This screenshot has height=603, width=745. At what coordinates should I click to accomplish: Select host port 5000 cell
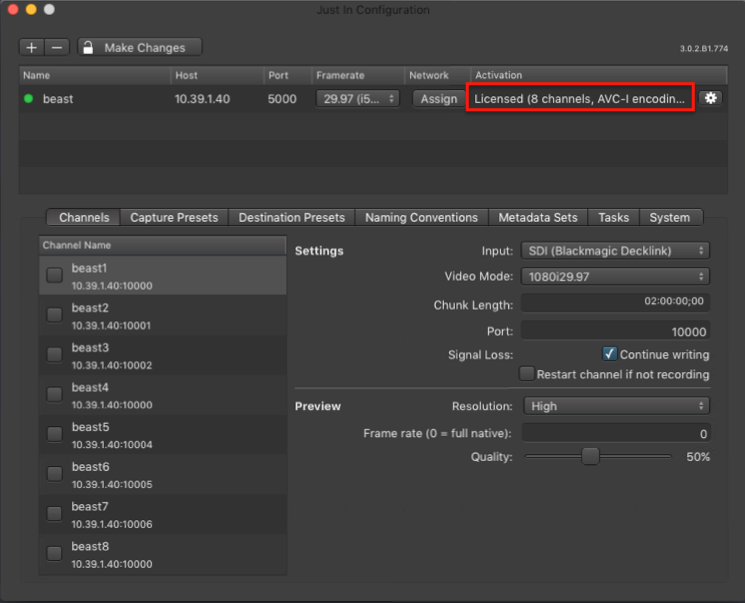tap(282, 99)
